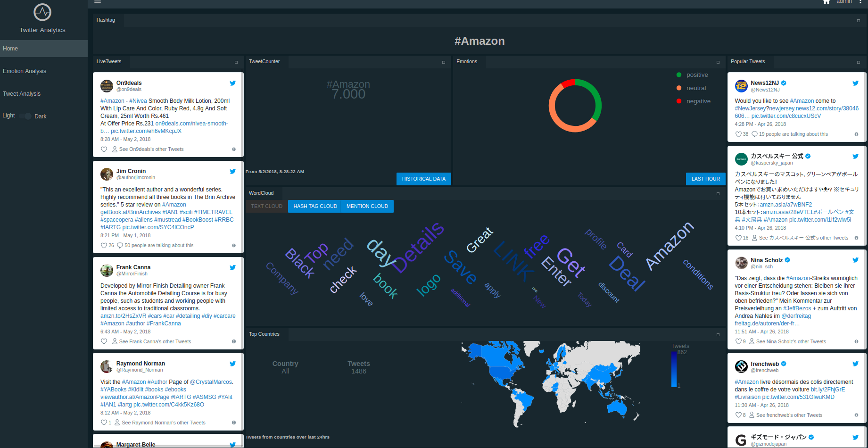This screenshot has height=448, width=868.
Task: Toggle the neutral emotion legend entry
Action: (691, 88)
